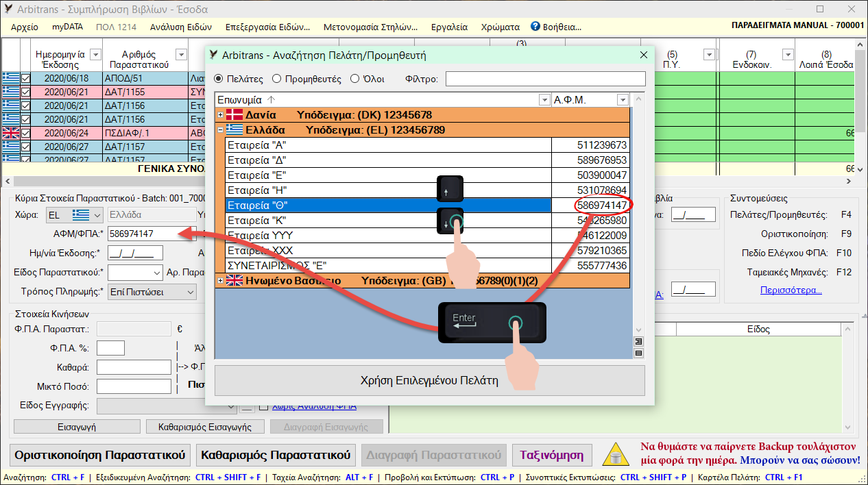Click the Εισαγωγή button
This screenshot has height=485, width=868.
(76, 427)
